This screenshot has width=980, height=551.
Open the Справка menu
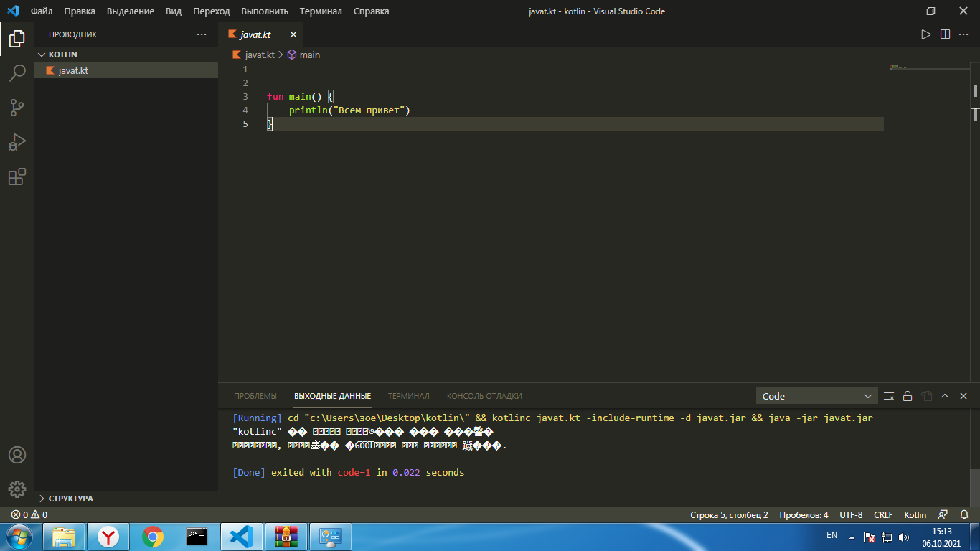pos(372,11)
